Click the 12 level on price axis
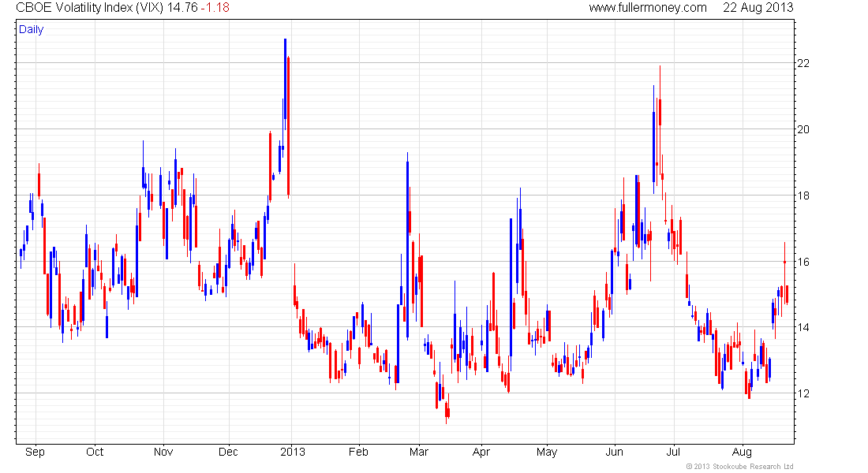868x473 pixels. click(803, 393)
